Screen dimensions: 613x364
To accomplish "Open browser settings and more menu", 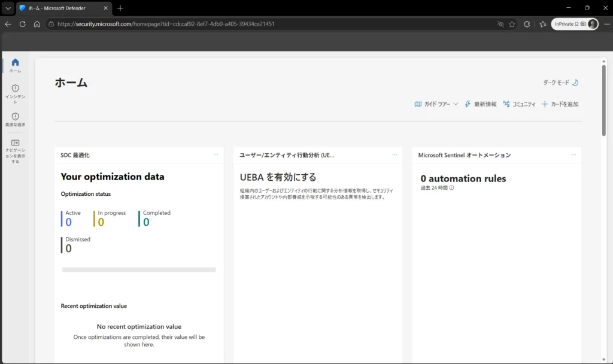I will pos(607,24).
